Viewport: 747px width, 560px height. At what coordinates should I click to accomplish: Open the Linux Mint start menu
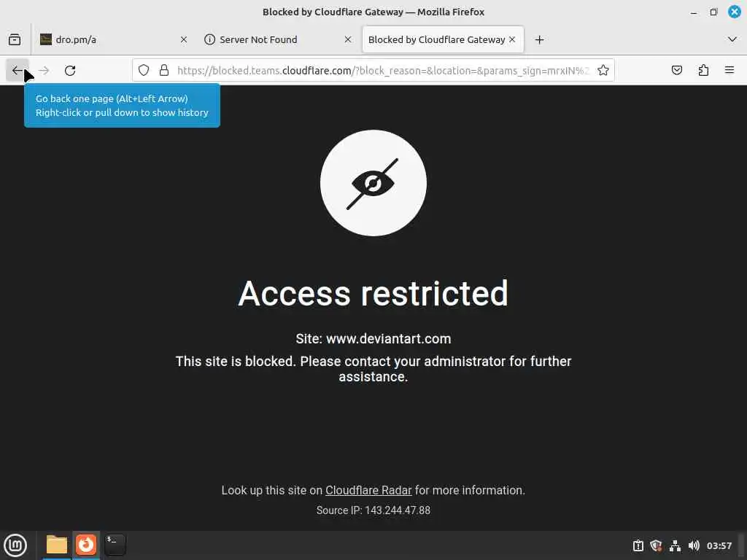pos(15,545)
